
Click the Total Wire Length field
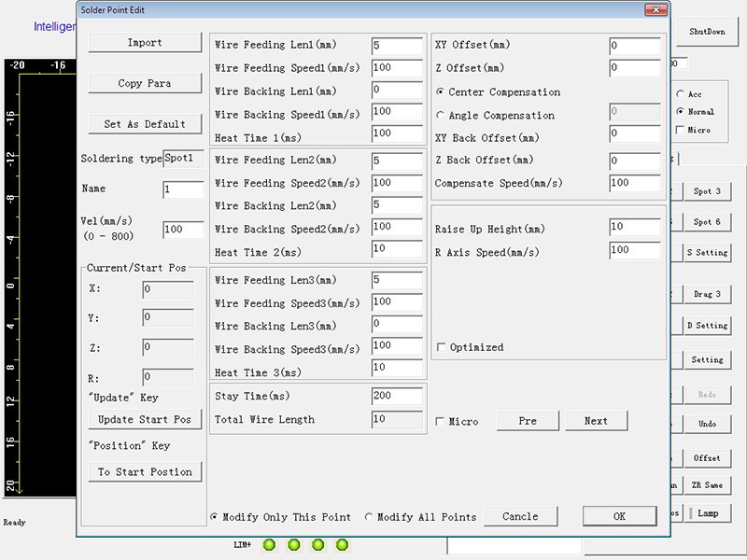pos(397,419)
